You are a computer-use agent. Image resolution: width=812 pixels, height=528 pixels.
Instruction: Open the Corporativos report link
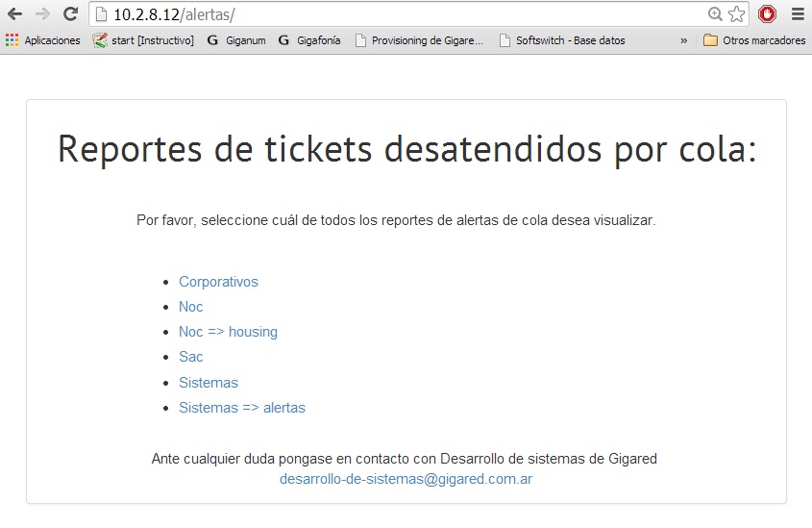pos(218,282)
